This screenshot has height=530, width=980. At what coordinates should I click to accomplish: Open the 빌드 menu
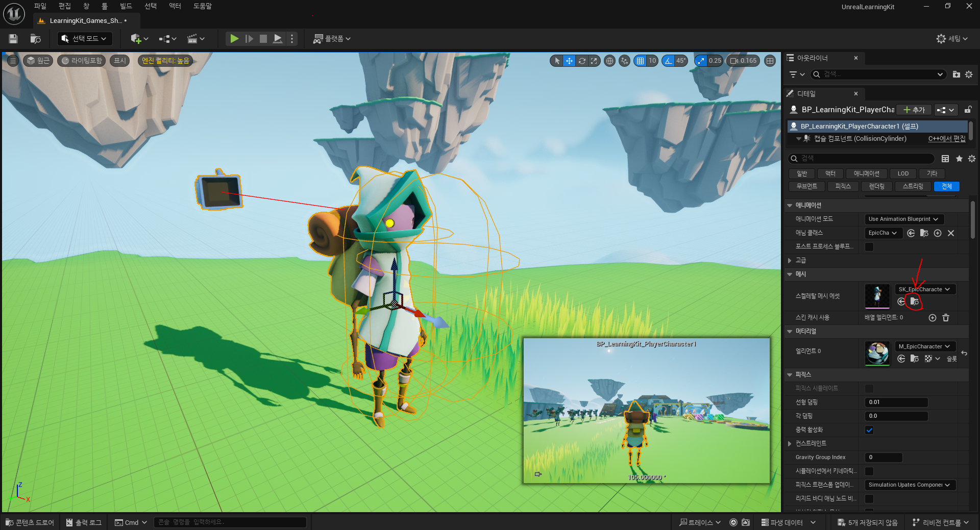(126, 6)
